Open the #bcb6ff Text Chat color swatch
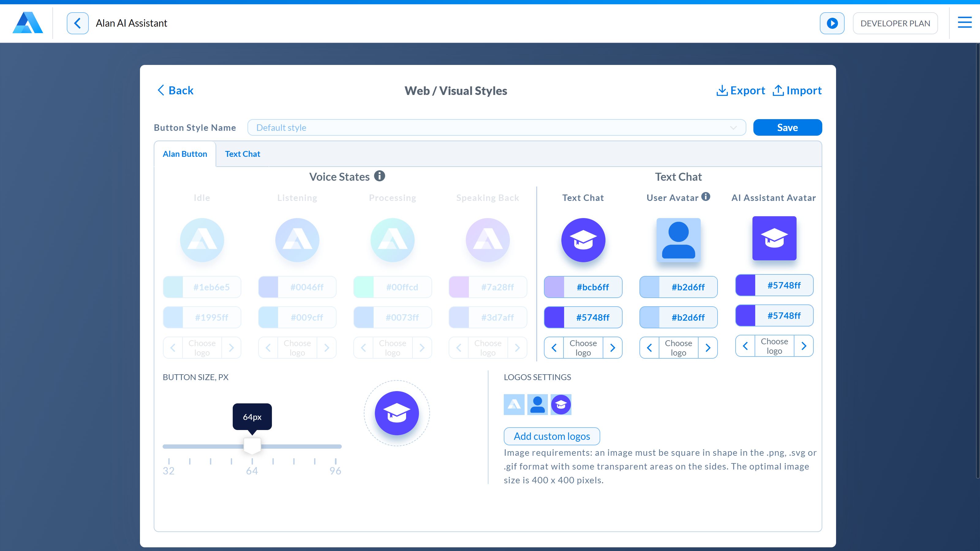 point(554,287)
